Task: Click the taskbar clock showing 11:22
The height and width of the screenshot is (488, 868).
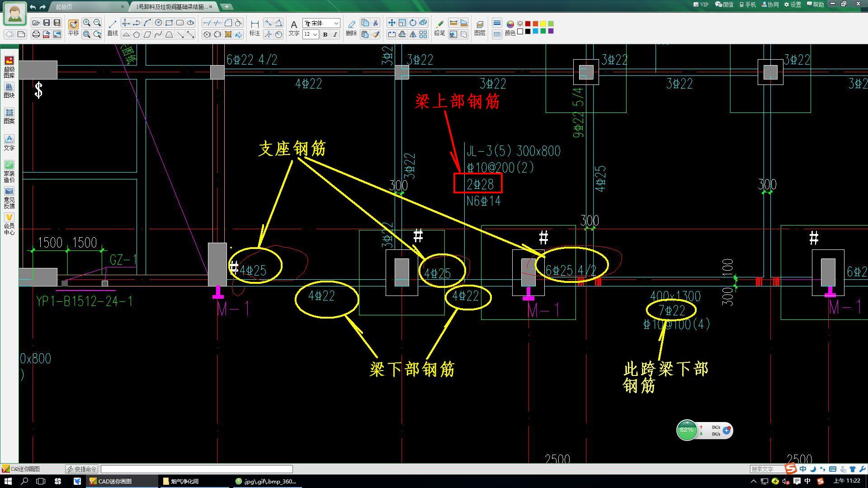Action: [x=846, y=481]
